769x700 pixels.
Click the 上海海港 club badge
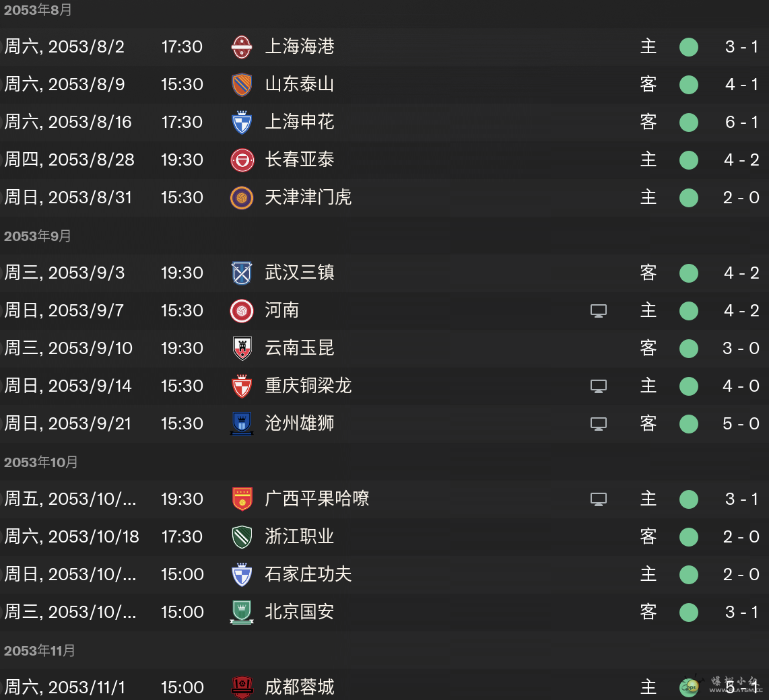(x=241, y=47)
